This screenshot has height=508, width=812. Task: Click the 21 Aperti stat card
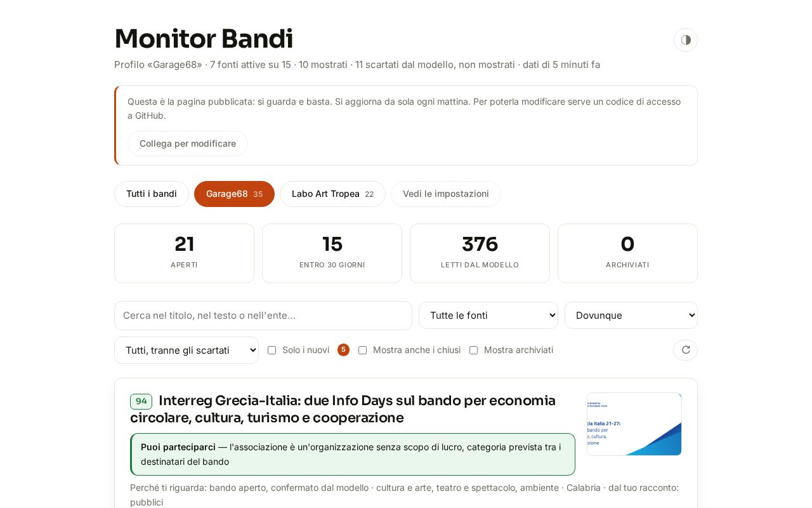[x=184, y=253]
